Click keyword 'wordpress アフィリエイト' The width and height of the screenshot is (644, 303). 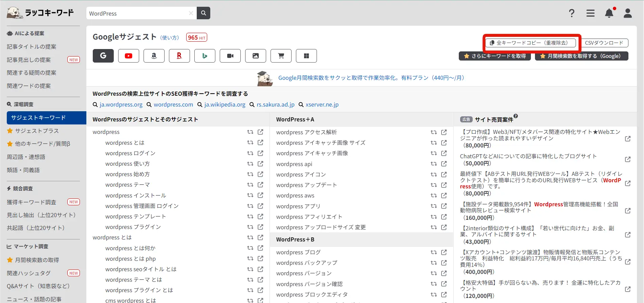[309, 217]
